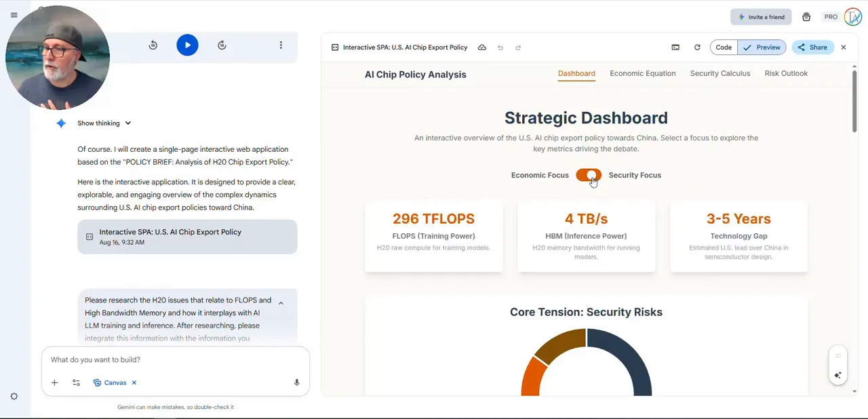This screenshot has height=419, width=868.
Task: Switch toggle from Economic Focus to Security Focus
Action: (589, 175)
